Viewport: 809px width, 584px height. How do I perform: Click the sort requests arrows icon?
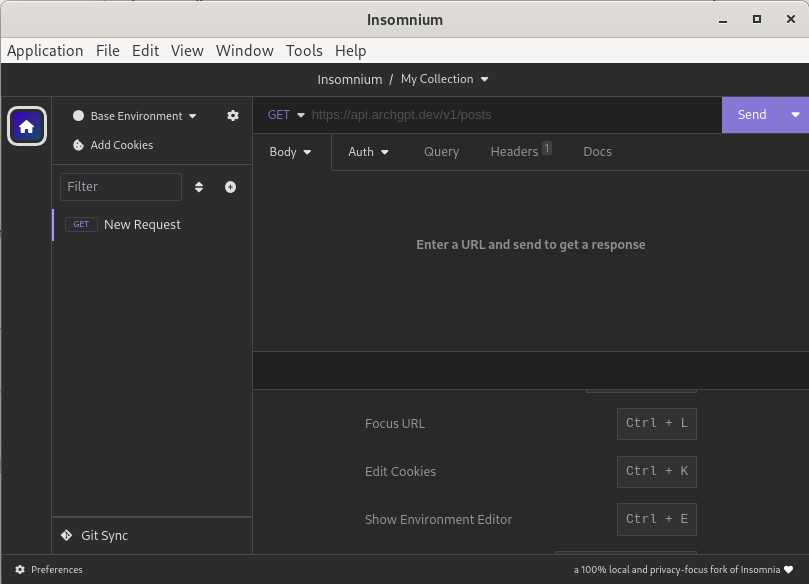click(x=199, y=187)
